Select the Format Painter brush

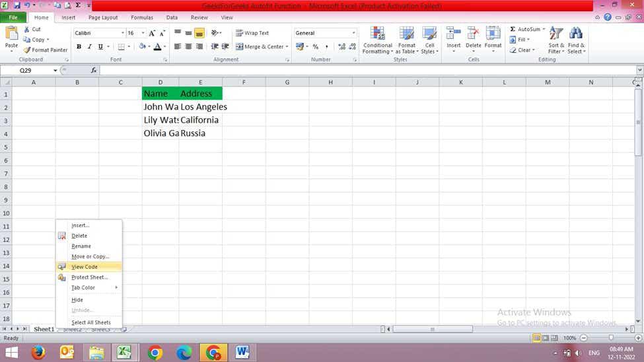click(x=27, y=50)
